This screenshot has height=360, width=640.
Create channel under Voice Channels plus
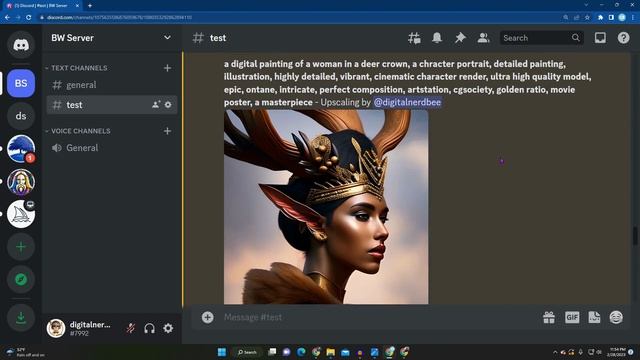coord(167,131)
